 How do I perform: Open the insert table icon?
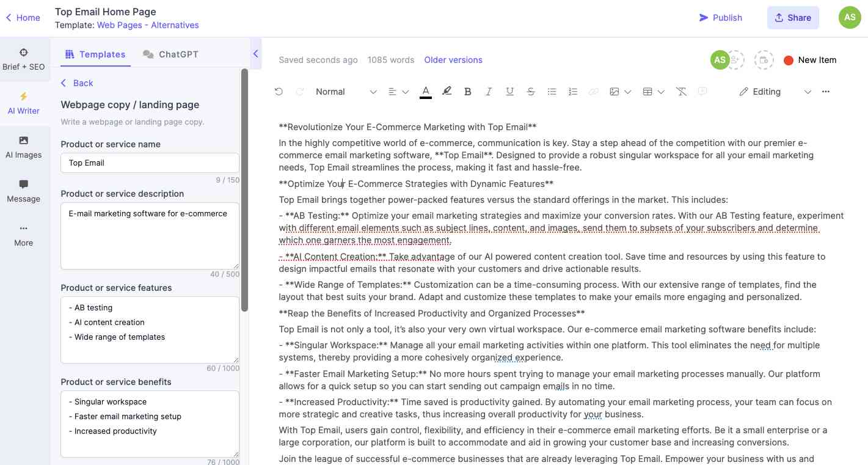[647, 91]
